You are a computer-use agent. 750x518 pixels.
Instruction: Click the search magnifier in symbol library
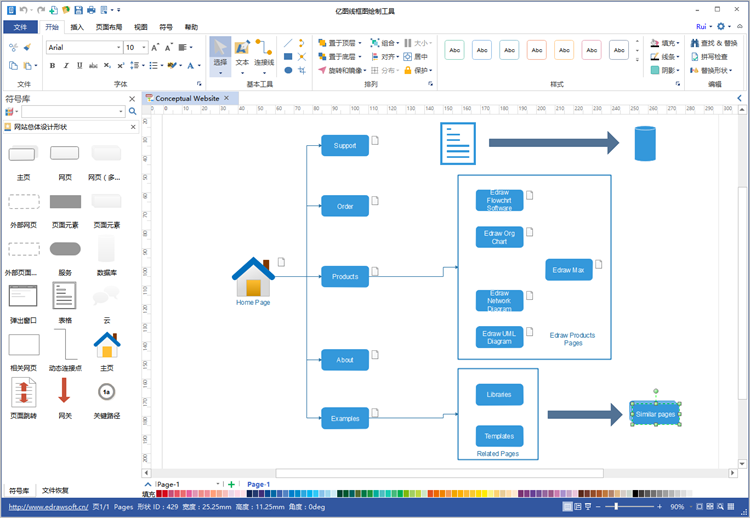(132, 111)
